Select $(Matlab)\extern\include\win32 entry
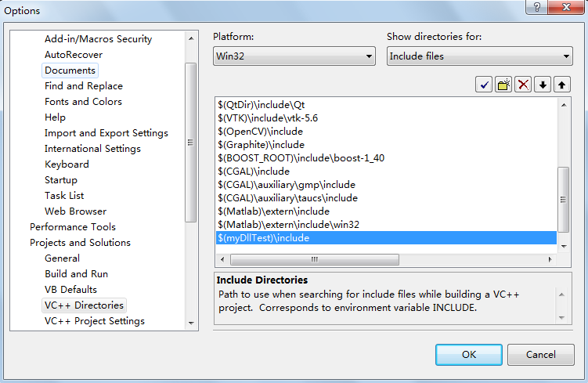The image size is (588, 383). coord(386,225)
